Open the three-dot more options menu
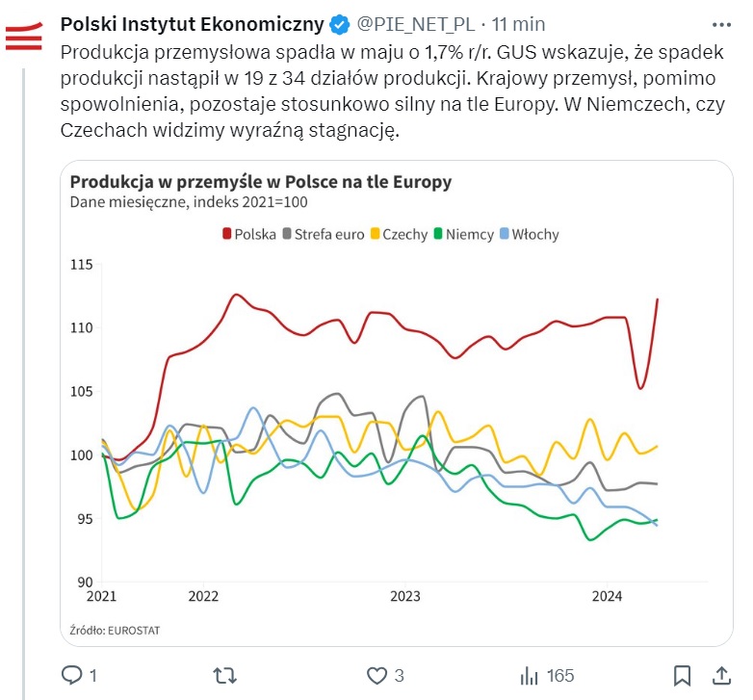The image size is (753, 700). (x=719, y=23)
